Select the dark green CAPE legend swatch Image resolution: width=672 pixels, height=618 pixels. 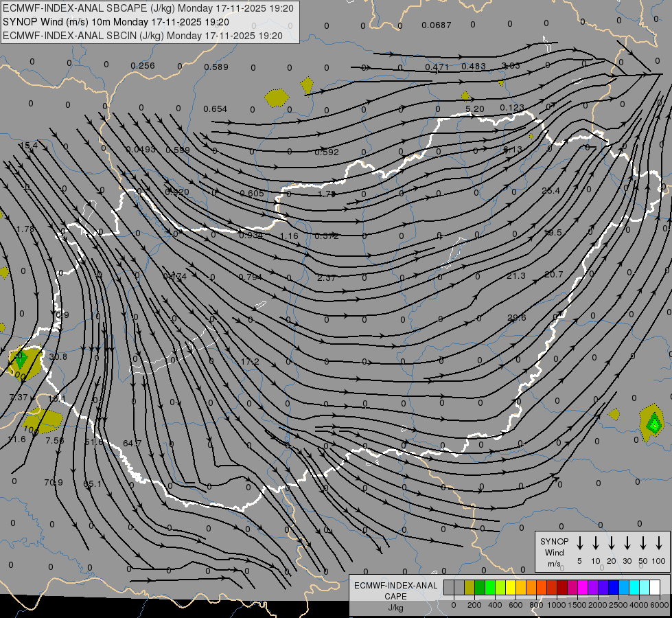point(480,588)
